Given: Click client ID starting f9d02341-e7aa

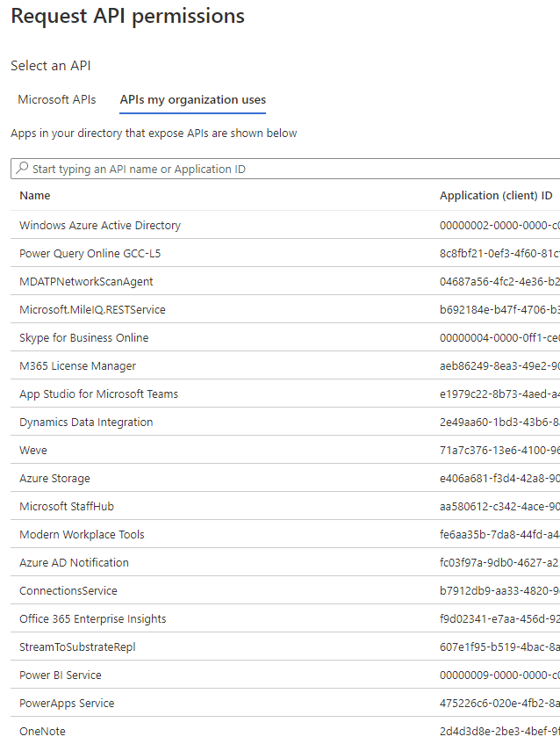Looking at the screenshot, I should (x=499, y=618).
